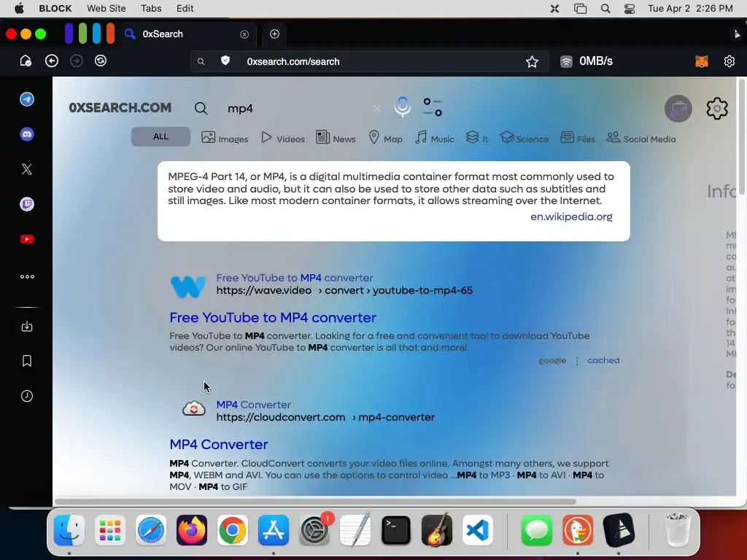Open the Edit menu
747x560 pixels.
(x=185, y=9)
